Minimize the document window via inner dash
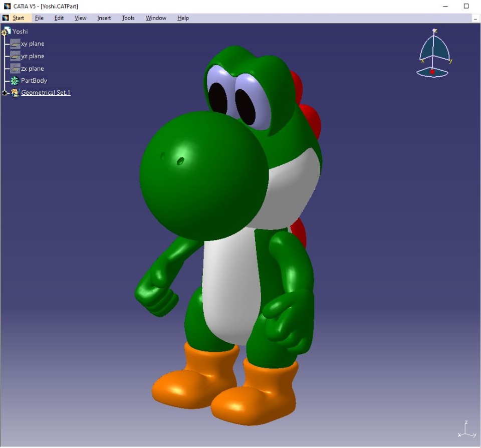 coord(475,19)
